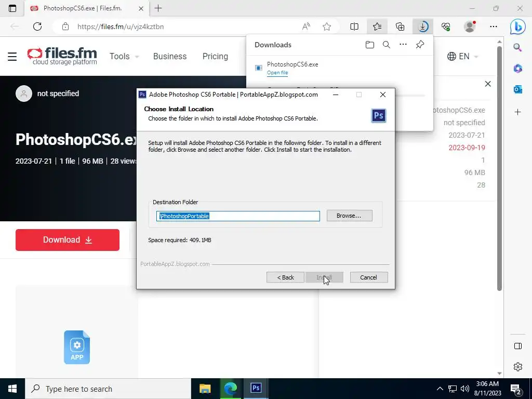Open File Explorer from taskbar
Image resolution: width=532 pixels, height=399 pixels.
205,389
